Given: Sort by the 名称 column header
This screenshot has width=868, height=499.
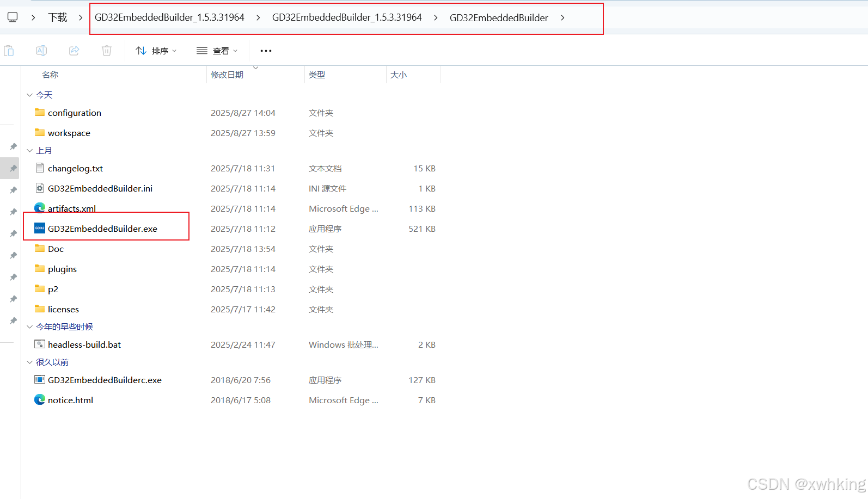Looking at the screenshot, I should 50,75.
